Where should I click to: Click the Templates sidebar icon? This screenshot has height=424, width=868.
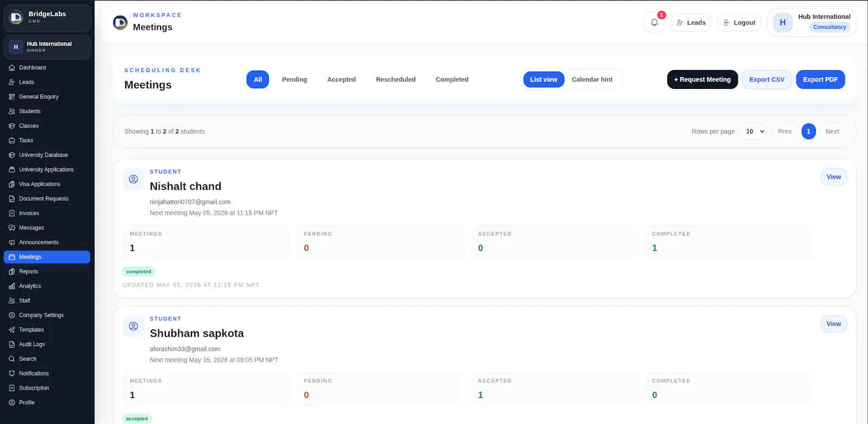click(12, 330)
